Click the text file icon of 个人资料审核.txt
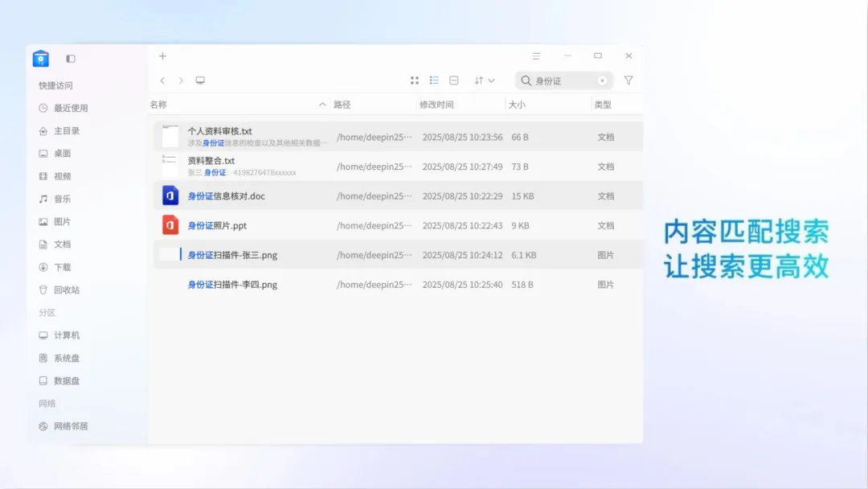 click(x=170, y=136)
